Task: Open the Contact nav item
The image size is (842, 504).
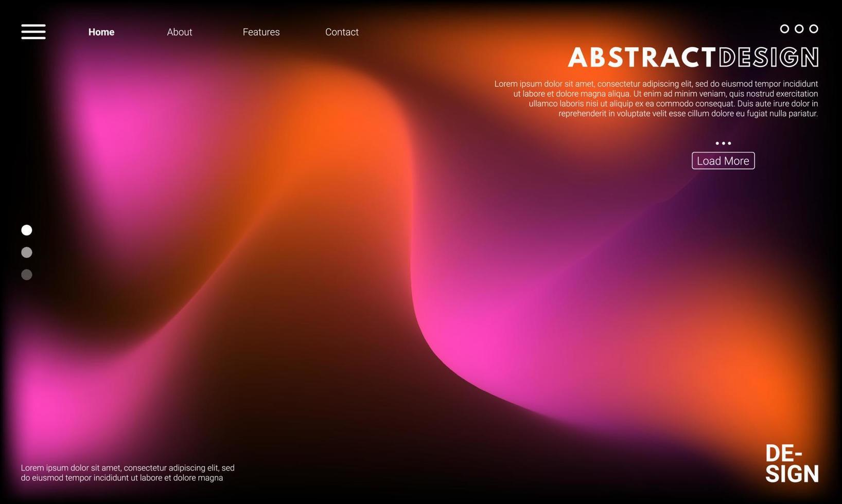Action: pyautogui.click(x=342, y=32)
